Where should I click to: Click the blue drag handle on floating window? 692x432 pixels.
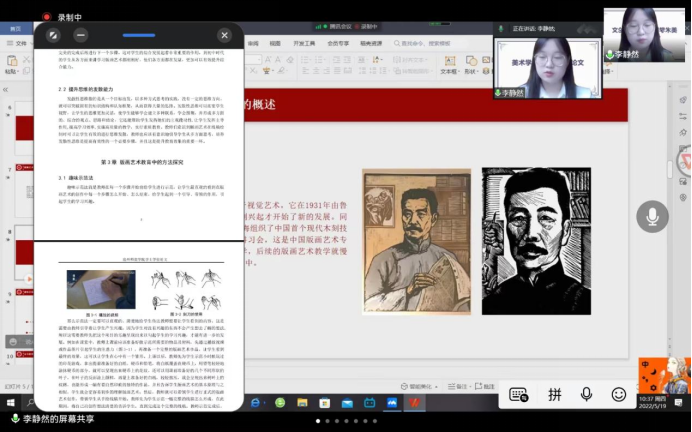(139, 35)
